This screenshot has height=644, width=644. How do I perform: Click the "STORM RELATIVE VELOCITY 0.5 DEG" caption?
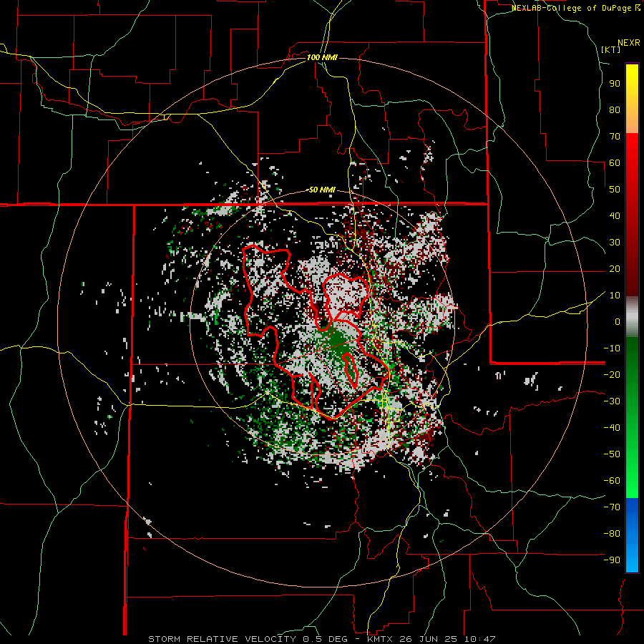pyautogui.click(x=248, y=639)
